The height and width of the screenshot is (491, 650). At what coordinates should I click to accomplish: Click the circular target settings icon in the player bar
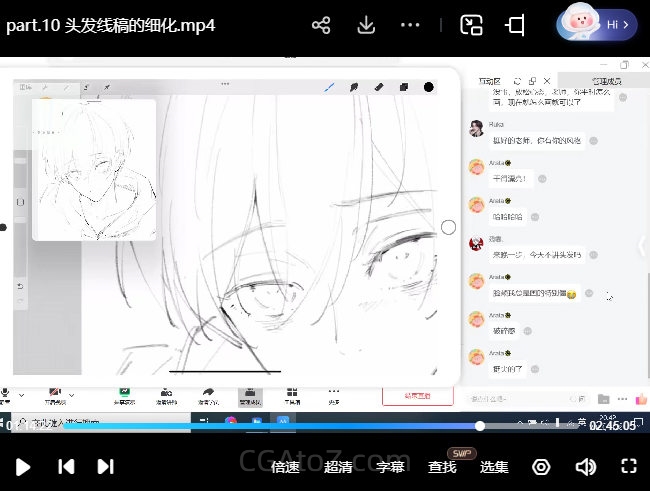[x=541, y=467]
